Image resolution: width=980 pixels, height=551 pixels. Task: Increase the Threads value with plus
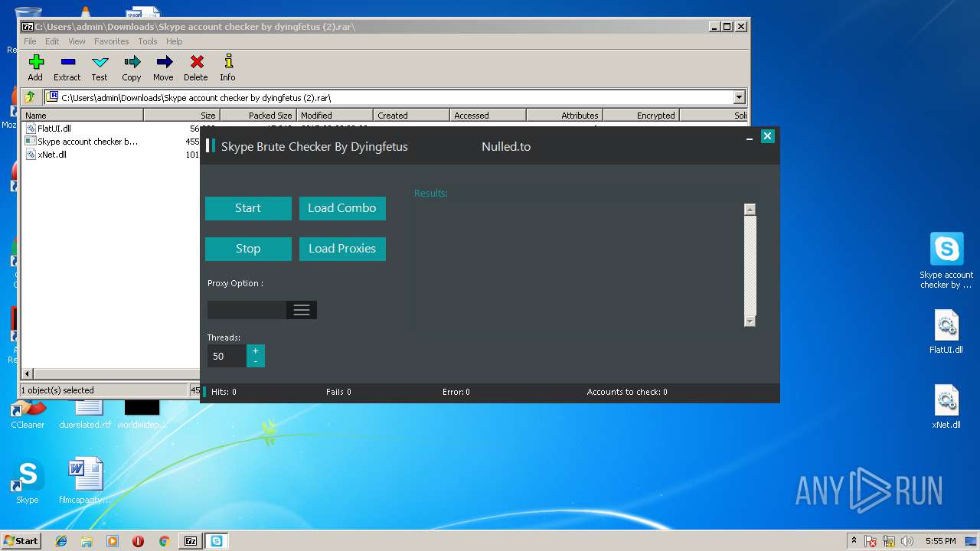[256, 350]
